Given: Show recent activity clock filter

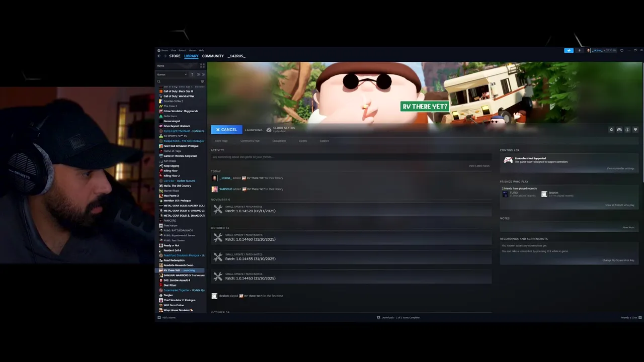Looking at the screenshot, I should point(198,74).
